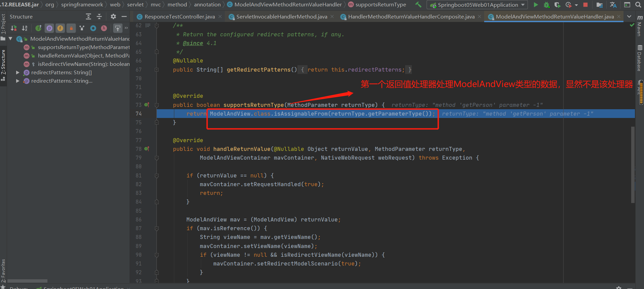This screenshot has height=289, width=644.
Task: Click override gutter icon at line 78
Action: point(147,149)
